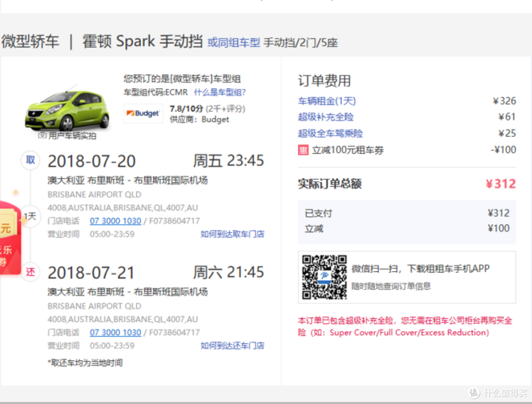Click 微信扫一扫 download app text
This screenshot has width=532, height=404.
pos(420,268)
